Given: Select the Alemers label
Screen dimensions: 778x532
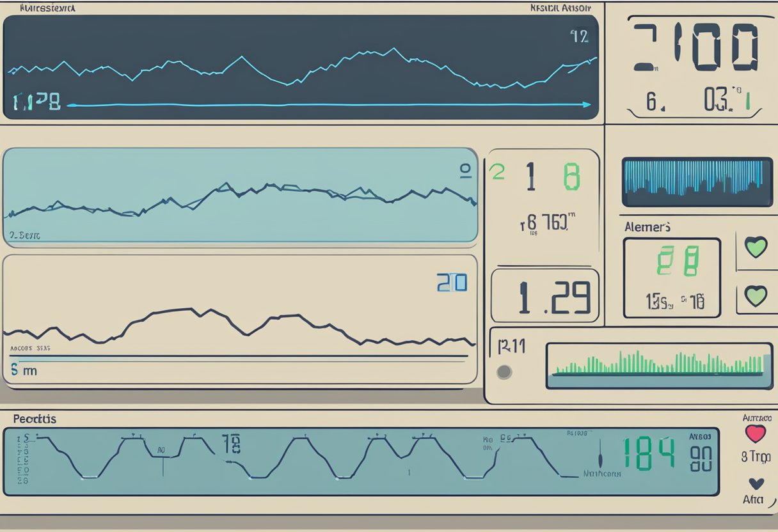Looking at the screenshot, I should click(x=647, y=227).
